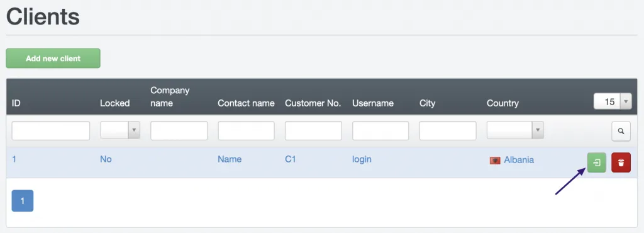This screenshot has width=644, height=233.
Task: Click the Albania flag icon
Action: 495,160
